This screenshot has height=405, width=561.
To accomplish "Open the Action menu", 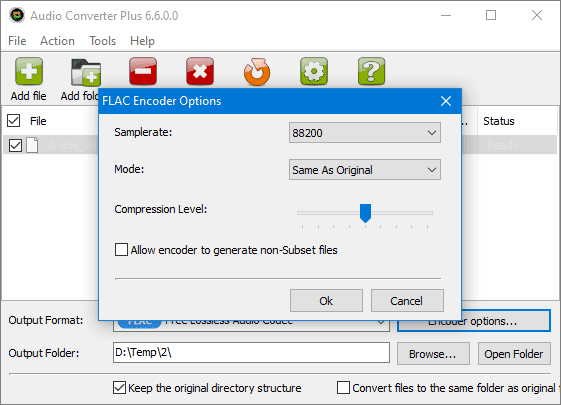I will [57, 41].
